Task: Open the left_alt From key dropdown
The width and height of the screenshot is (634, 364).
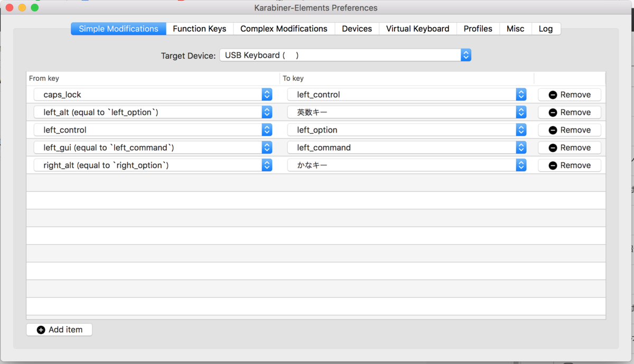Action: (x=153, y=112)
